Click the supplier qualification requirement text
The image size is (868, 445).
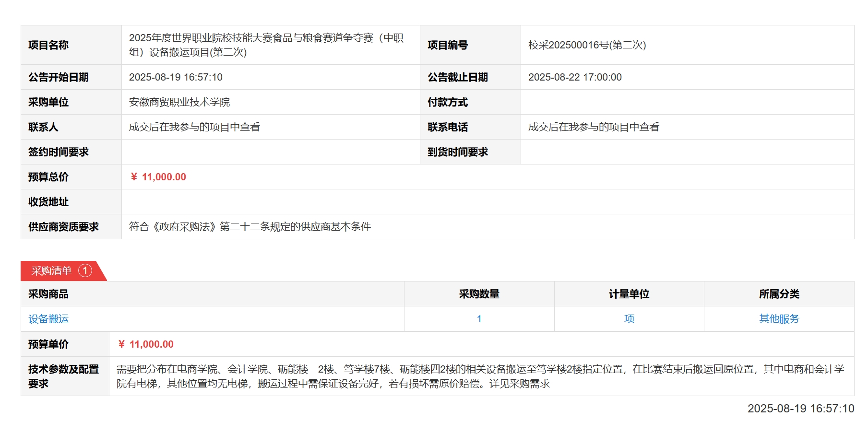[x=250, y=227]
